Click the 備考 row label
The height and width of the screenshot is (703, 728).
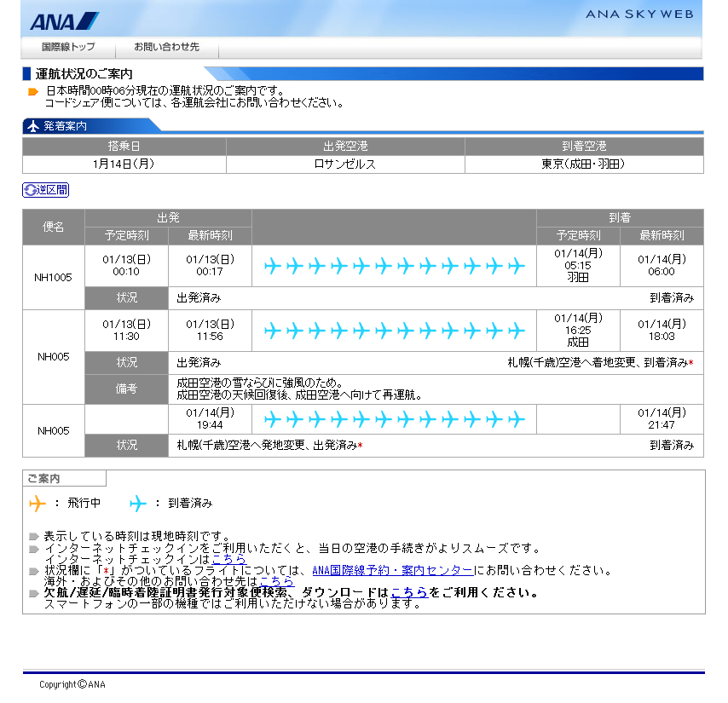(x=126, y=389)
